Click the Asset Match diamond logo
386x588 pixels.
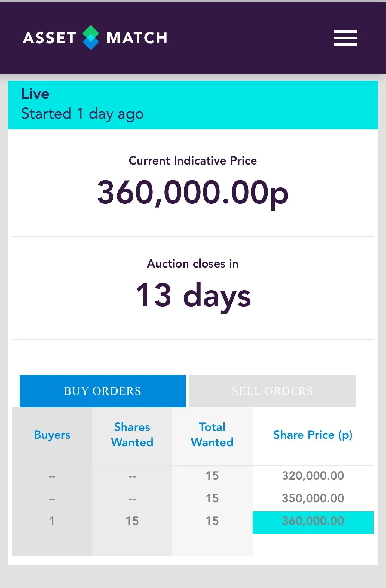point(91,38)
